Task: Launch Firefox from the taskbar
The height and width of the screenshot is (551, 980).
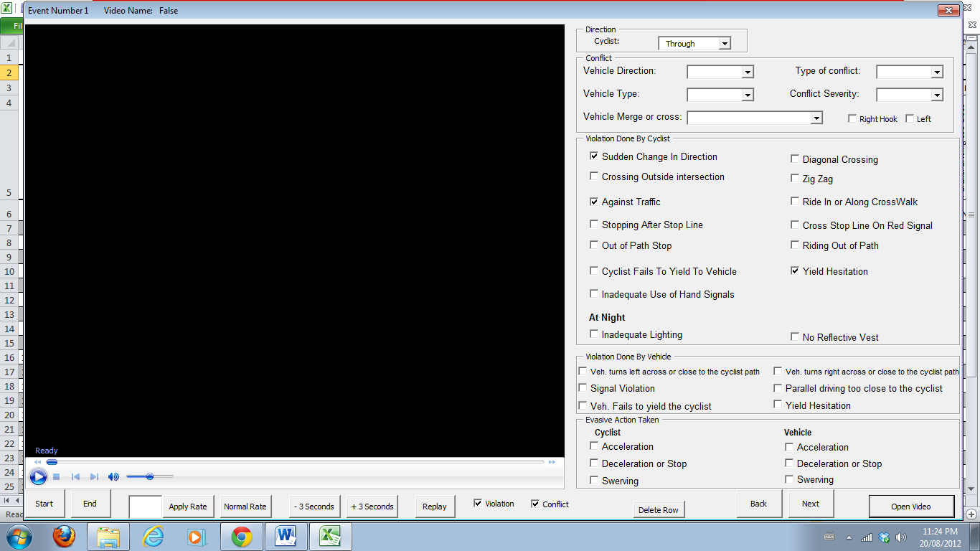Action: (x=64, y=537)
